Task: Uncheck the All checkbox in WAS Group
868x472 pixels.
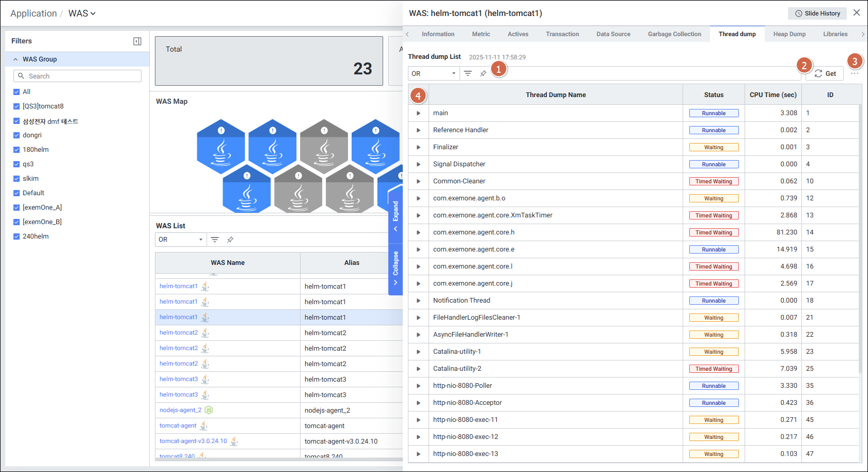Action: [x=17, y=92]
